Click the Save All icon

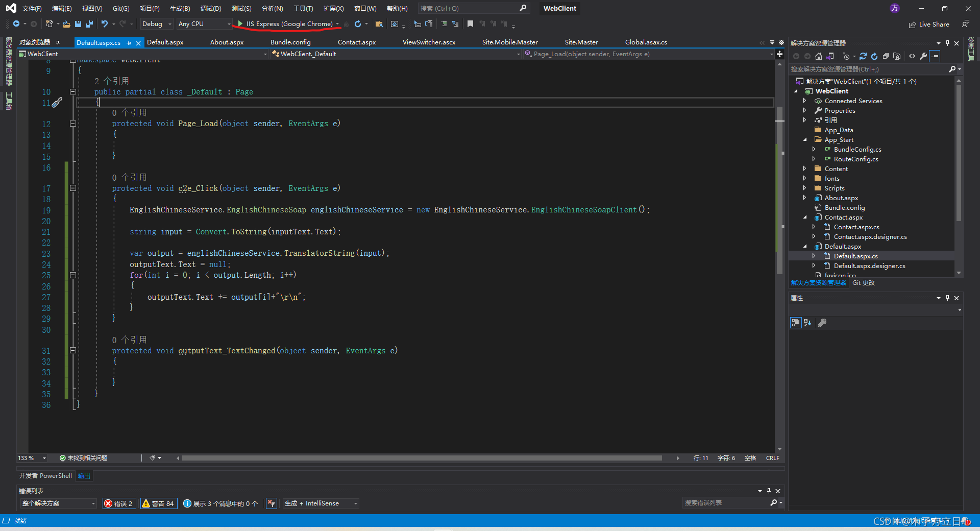(x=89, y=24)
